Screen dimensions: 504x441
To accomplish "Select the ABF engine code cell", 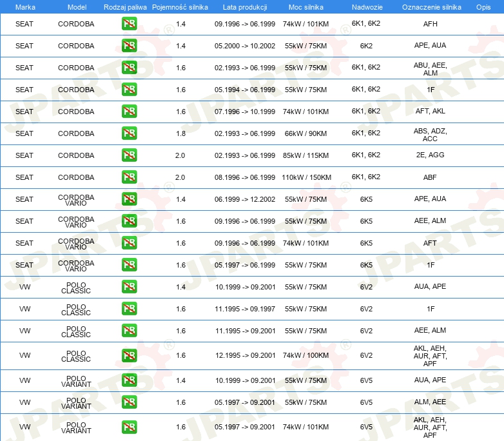I will click(430, 177).
